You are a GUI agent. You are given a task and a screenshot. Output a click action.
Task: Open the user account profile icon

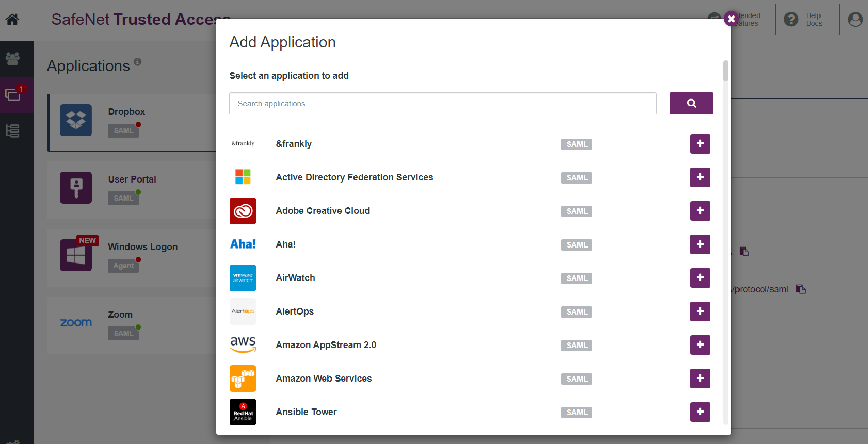[855, 20]
